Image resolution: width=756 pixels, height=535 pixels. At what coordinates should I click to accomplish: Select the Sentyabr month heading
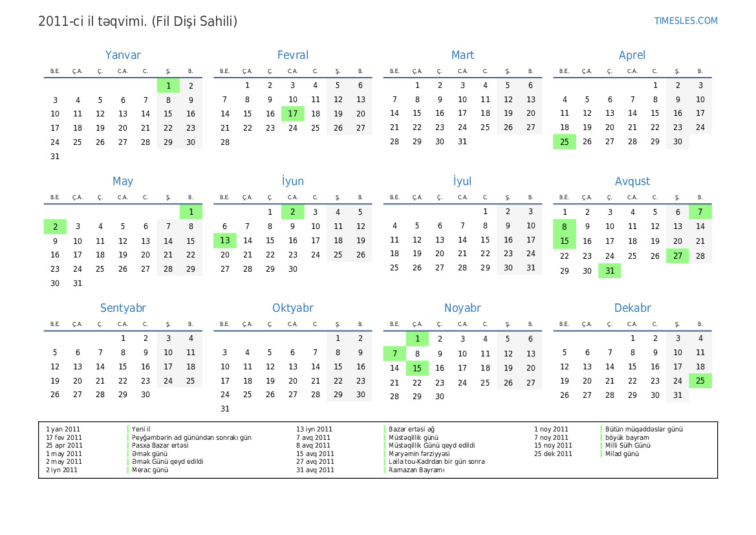pos(123,308)
